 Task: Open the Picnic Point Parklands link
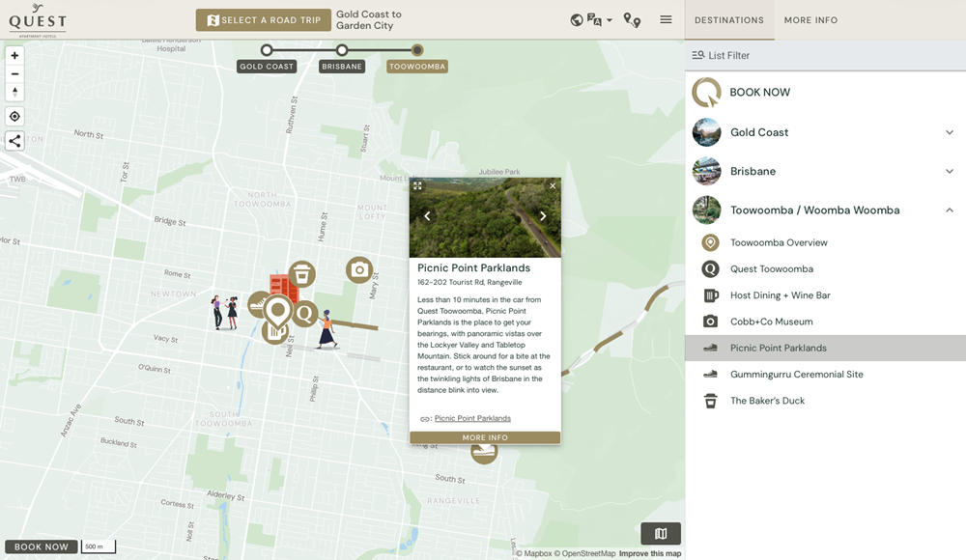click(472, 418)
